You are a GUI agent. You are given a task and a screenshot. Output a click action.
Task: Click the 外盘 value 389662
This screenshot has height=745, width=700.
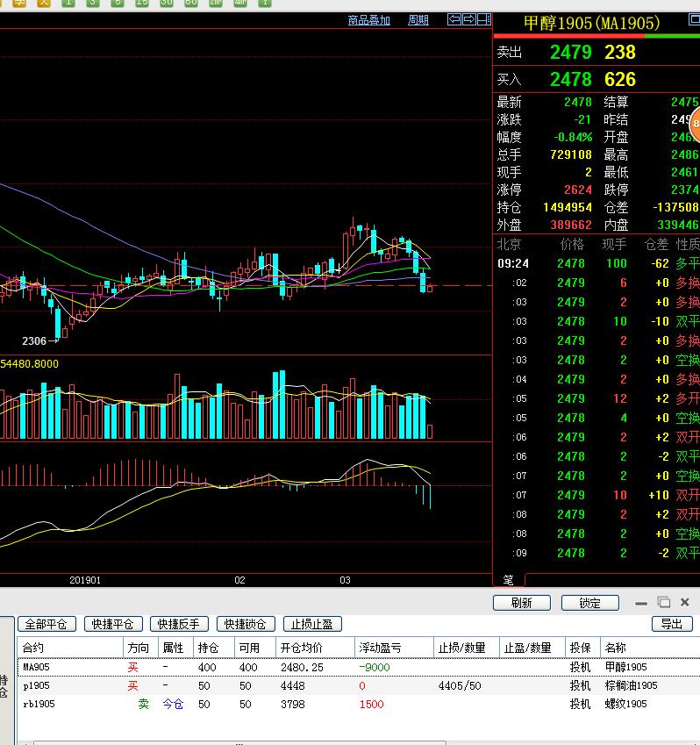tap(571, 225)
